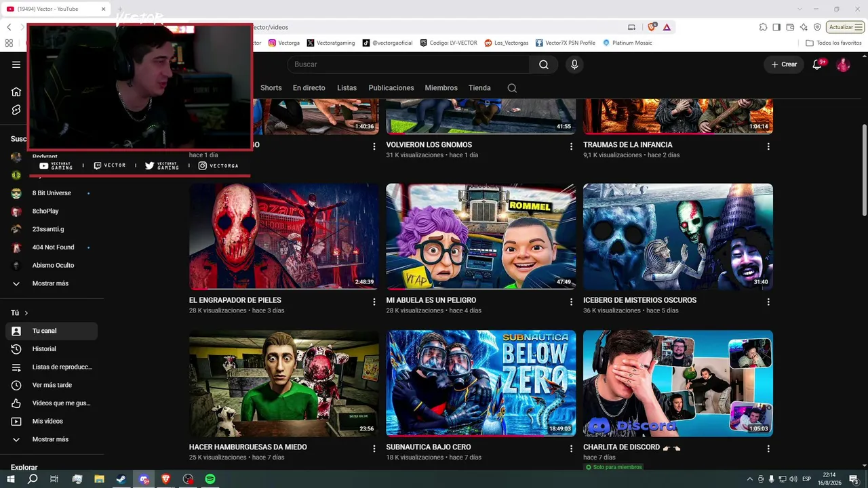Search within the channel using magnifier icon

(x=512, y=88)
